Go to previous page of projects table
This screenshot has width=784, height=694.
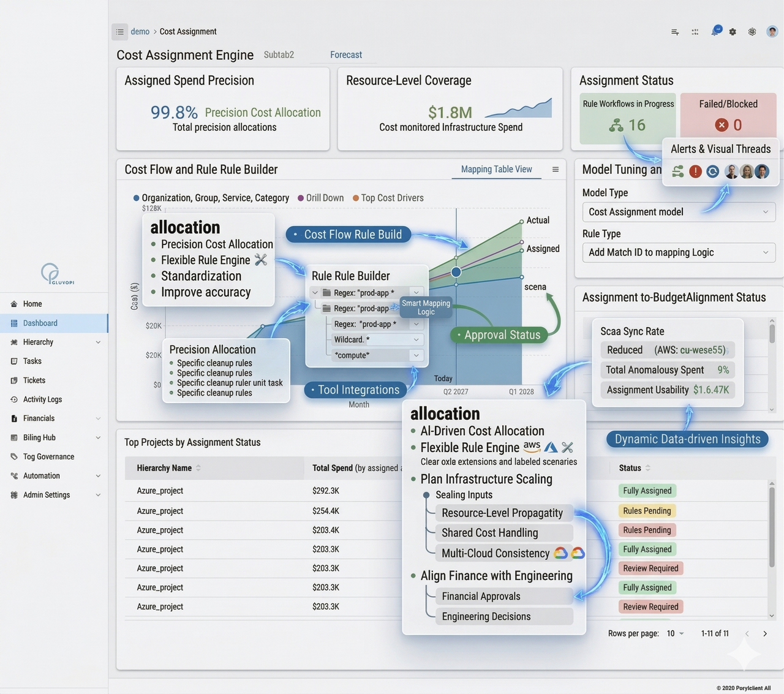point(747,633)
